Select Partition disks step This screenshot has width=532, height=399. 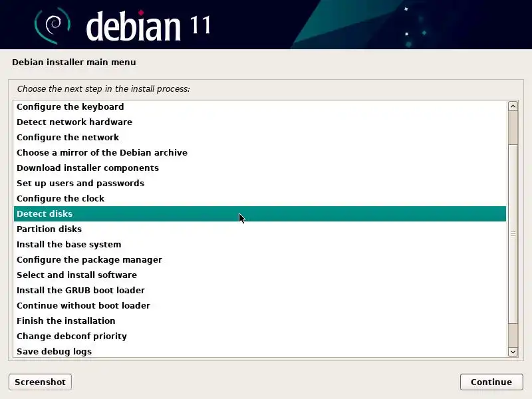coord(260,229)
